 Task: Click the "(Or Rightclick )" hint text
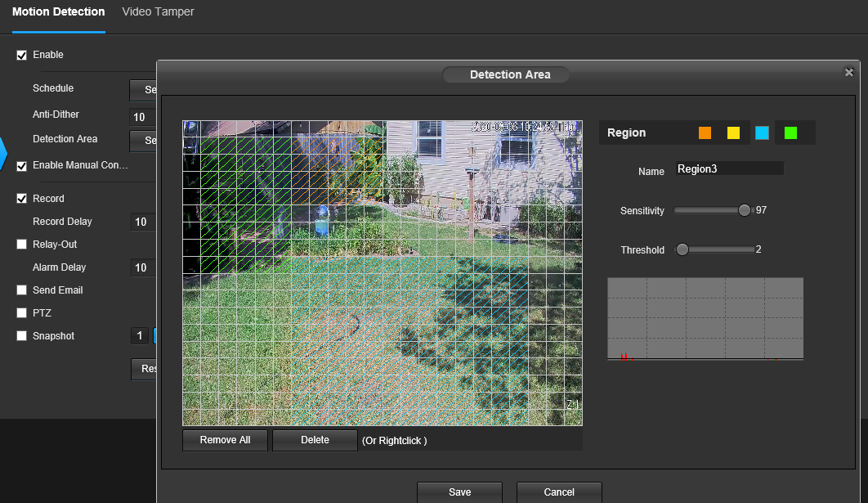coord(395,441)
